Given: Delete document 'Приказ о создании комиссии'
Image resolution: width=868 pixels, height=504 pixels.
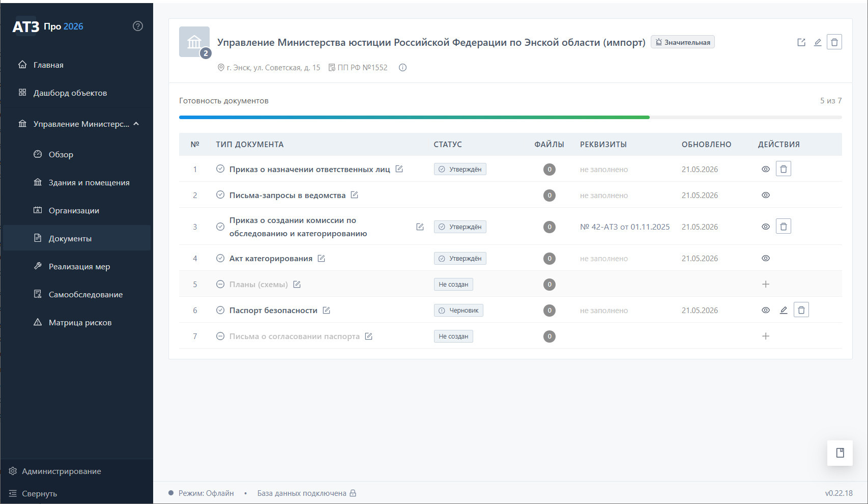Looking at the screenshot, I should tap(784, 227).
